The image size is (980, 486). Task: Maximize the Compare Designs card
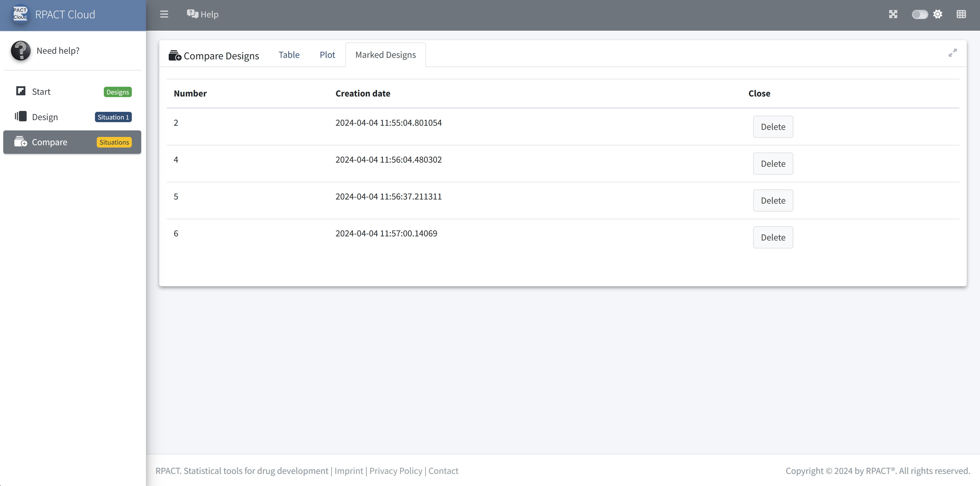(952, 53)
